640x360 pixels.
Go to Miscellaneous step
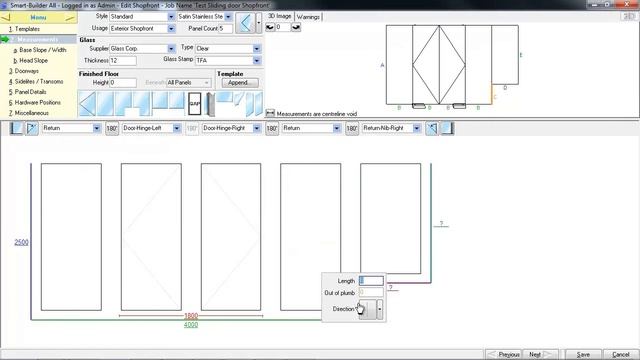pyautogui.click(x=29, y=113)
